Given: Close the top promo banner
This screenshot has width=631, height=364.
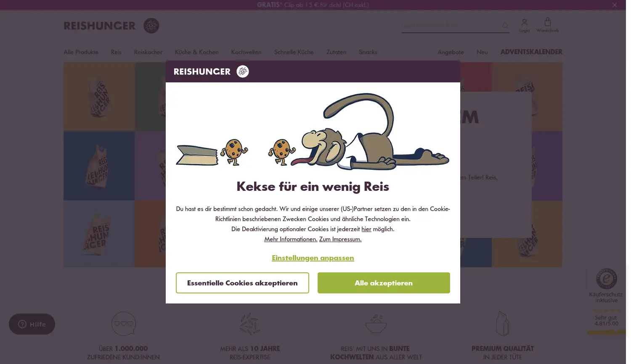Looking at the screenshot, I should [614, 5].
